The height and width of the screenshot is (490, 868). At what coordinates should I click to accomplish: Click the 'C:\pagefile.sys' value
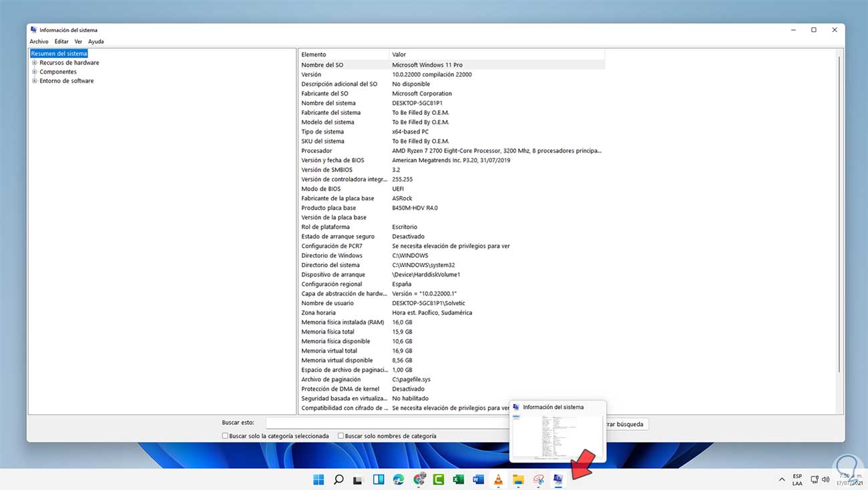411,379
